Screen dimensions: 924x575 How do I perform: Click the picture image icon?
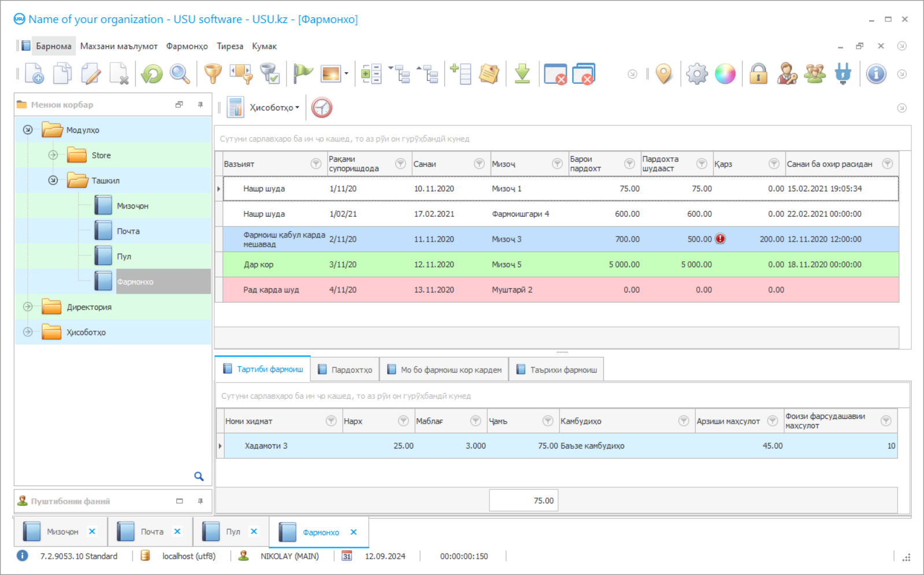[x=331, y=74]
